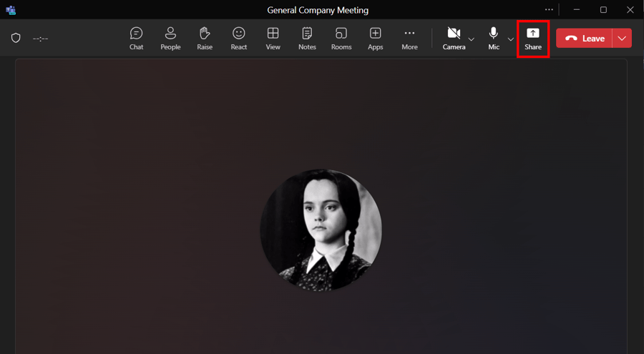Screen dimensions: 644x354
Task: Turn on the Camera
Action: click(454, 39)
